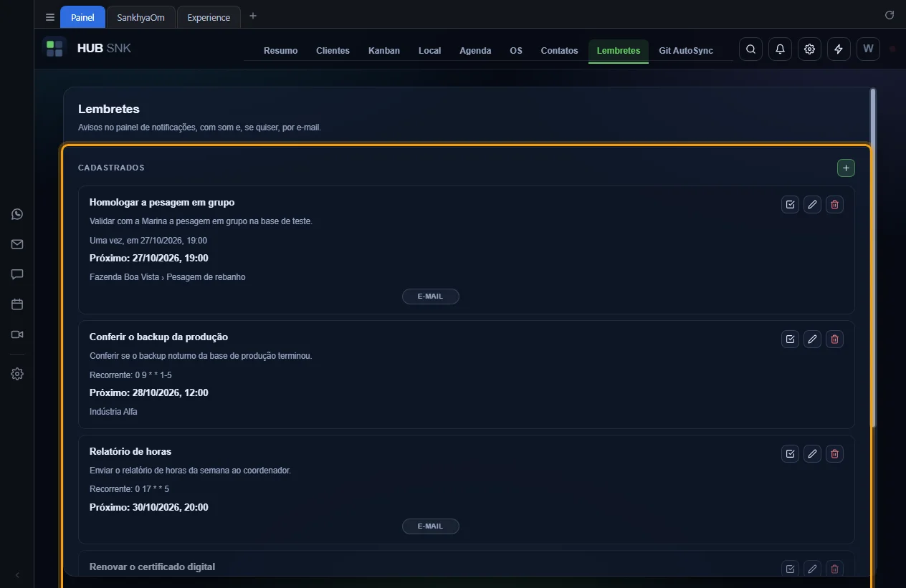906x588 pixels.
Task: Open the chat bubble sidebar icon
Action: coord(17,274)
